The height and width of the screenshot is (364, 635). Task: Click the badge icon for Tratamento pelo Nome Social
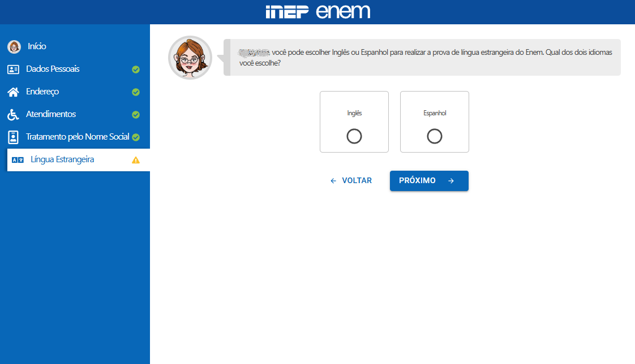14,136
